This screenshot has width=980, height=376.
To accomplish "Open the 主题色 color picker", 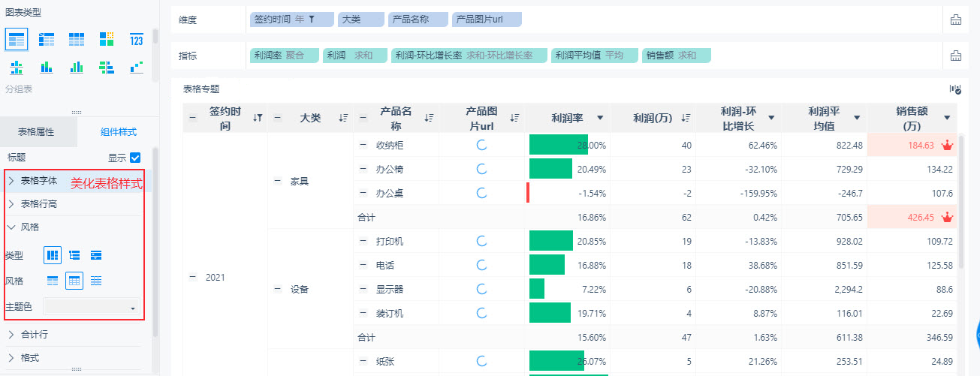I will pos(92,307).
